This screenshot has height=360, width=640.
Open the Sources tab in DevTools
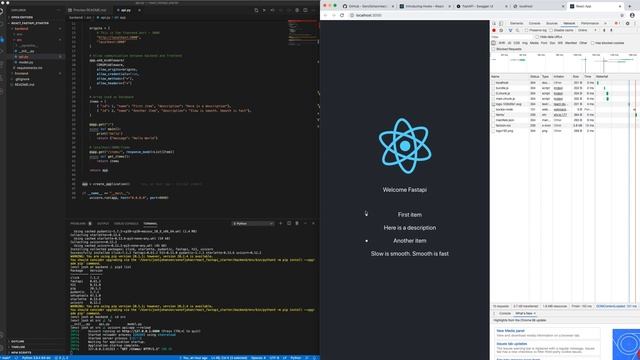pyautogui.click(x=551, y=23)
